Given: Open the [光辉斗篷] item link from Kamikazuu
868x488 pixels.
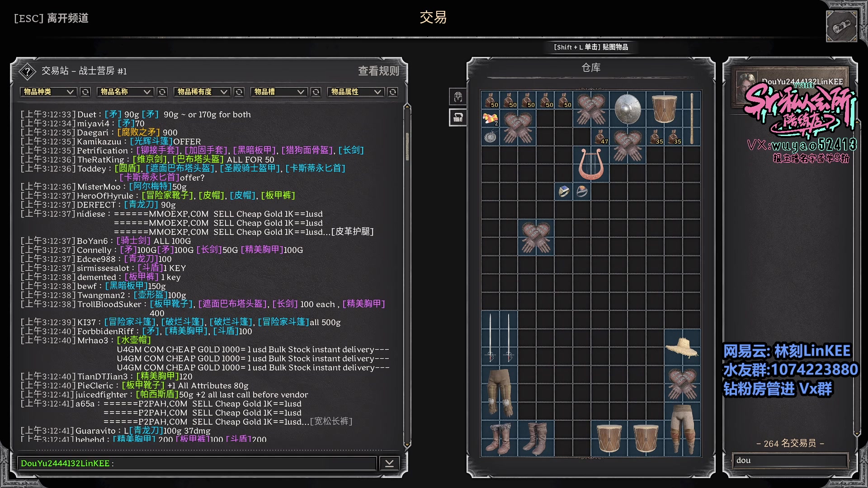Looking at the screenshot, I should click(x=151, y=141).
